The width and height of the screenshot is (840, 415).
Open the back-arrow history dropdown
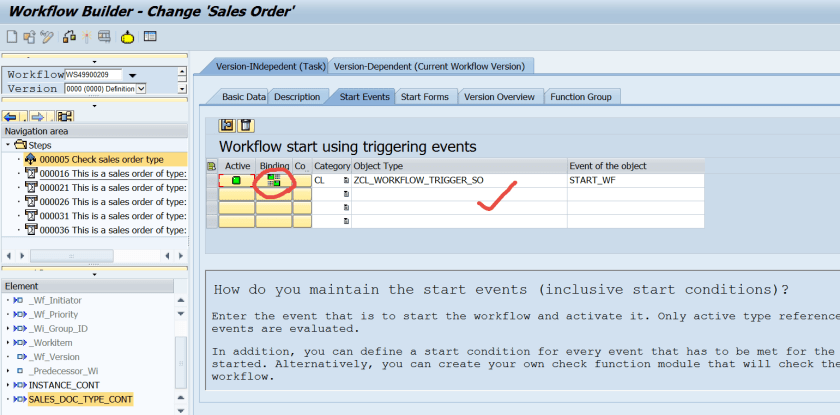(x=23, y=117)
